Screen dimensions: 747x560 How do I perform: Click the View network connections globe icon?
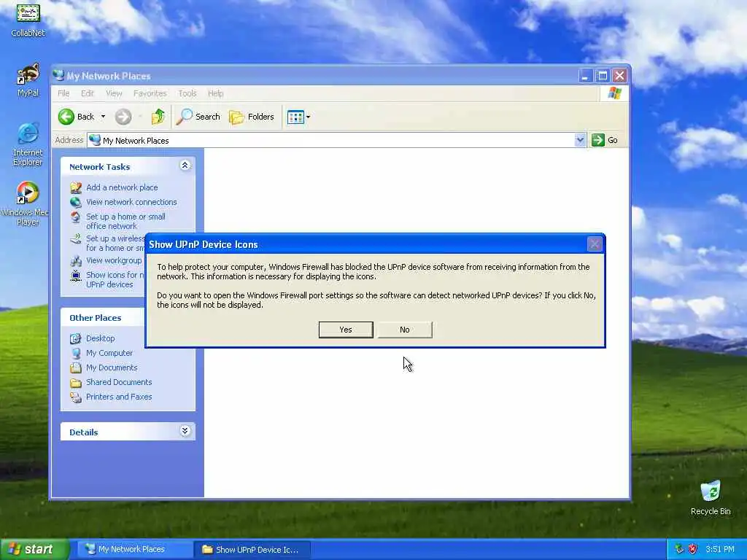coord(76,203)
